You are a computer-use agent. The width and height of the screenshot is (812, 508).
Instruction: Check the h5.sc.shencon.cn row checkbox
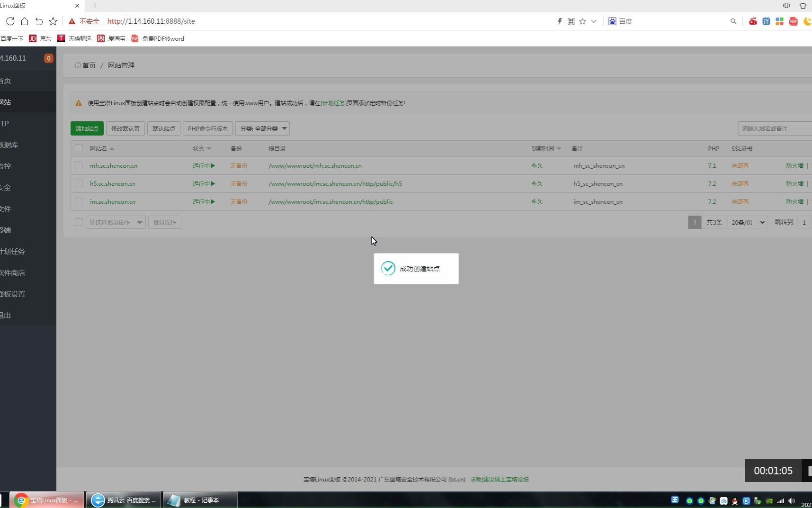(x=79, y=183)
